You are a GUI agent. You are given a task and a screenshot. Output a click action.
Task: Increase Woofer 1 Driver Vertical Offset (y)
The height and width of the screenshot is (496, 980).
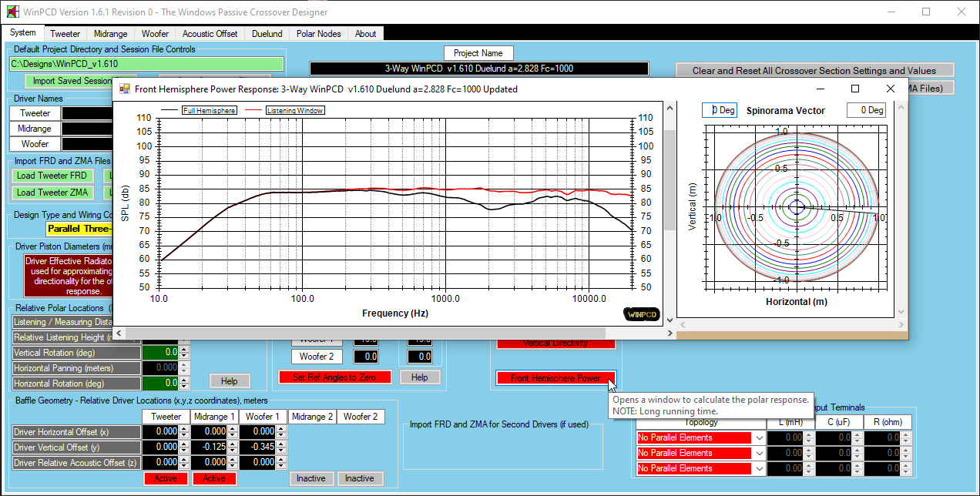[281, 444]
